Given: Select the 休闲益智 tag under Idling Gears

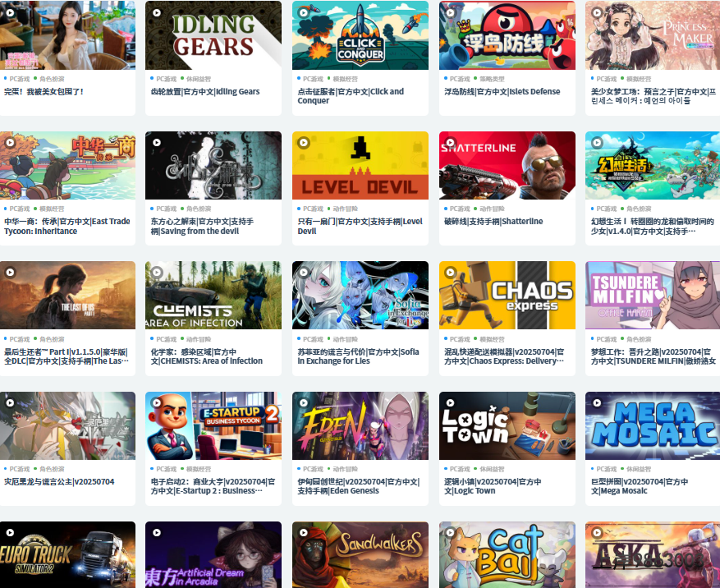Looking at the screenshot, I should pos(199,80).
